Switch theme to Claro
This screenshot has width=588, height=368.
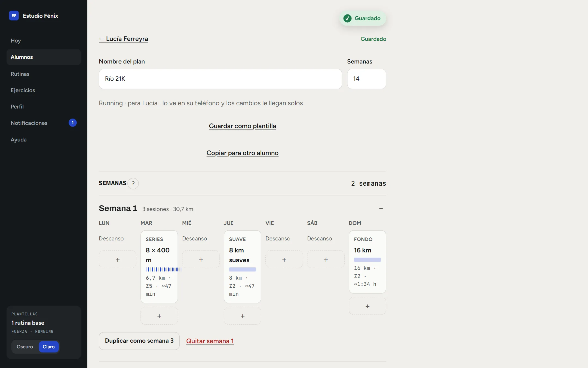[x=49, y=346]
